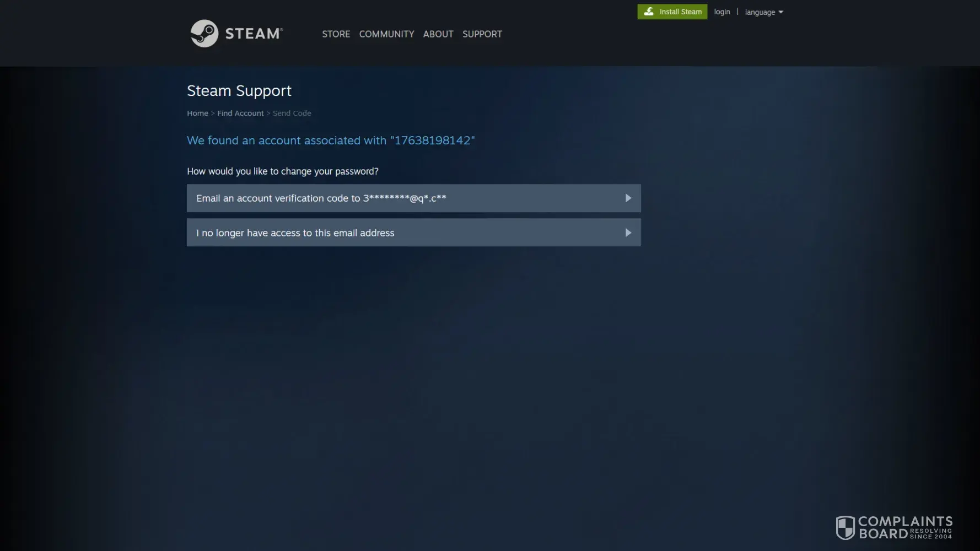
Task: Click the STEAM wordmark text
Action: pyautogui.click(x=253, y=34)
